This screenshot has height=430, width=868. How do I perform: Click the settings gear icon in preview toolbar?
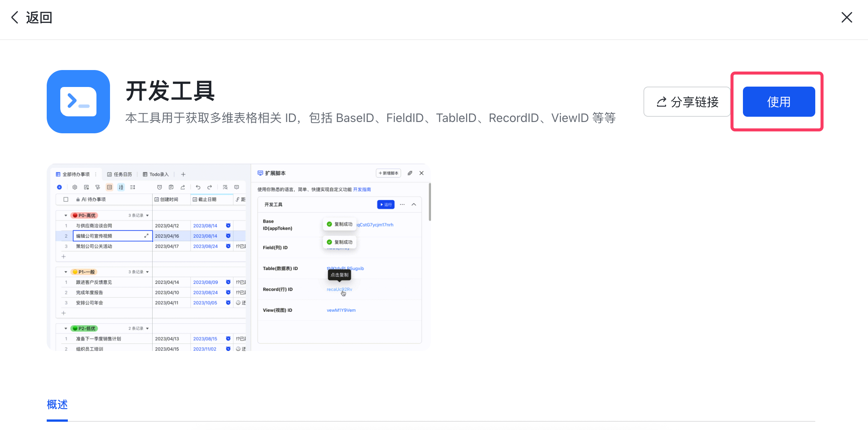pyautogui.click(x=75, y=187)
